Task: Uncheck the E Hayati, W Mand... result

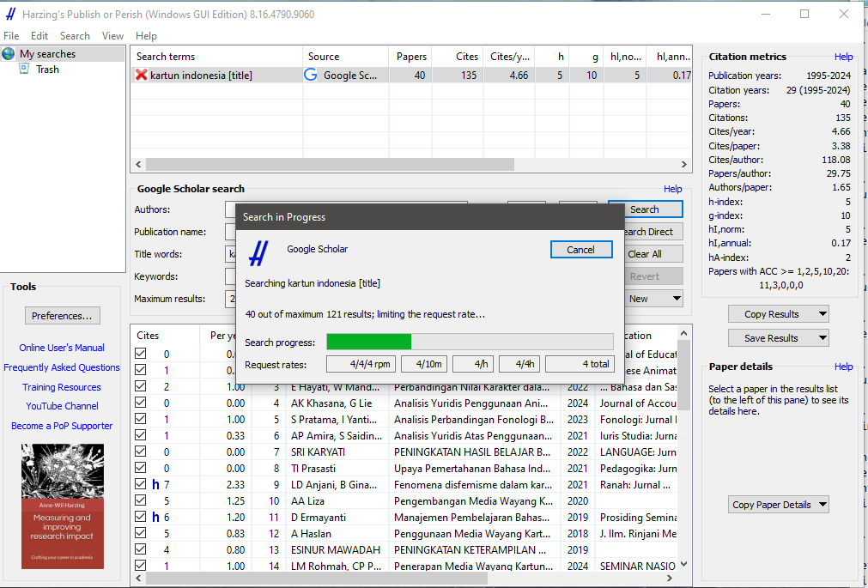Action: coord(141,386)
